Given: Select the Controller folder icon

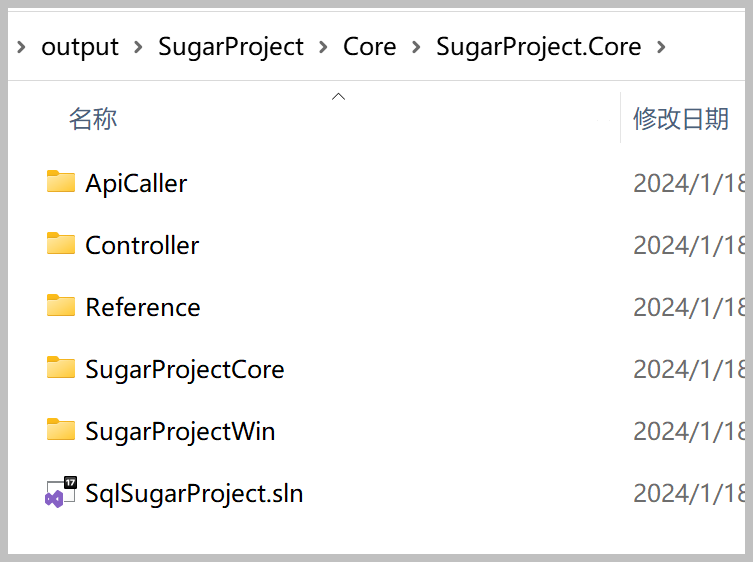Looking at the screenshot, I should click(61, 244).
